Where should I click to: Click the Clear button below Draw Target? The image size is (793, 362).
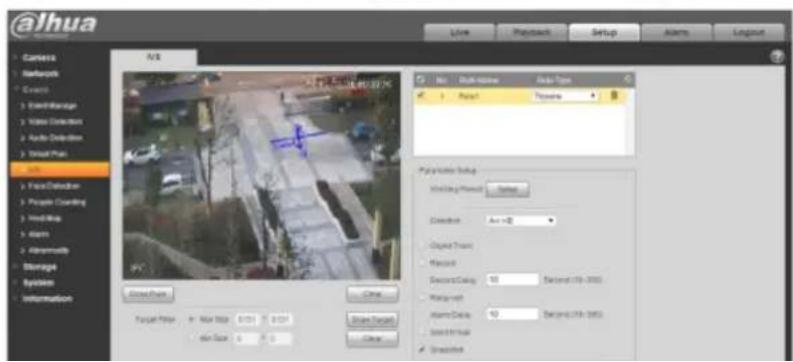pyautogui.click(x=372, y=338)
